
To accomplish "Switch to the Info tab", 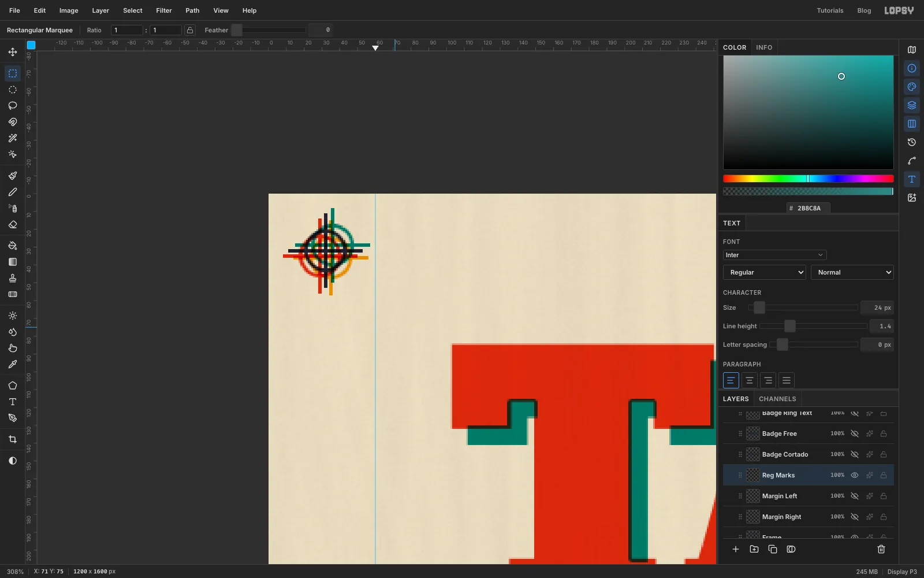I will coord(764,47).
